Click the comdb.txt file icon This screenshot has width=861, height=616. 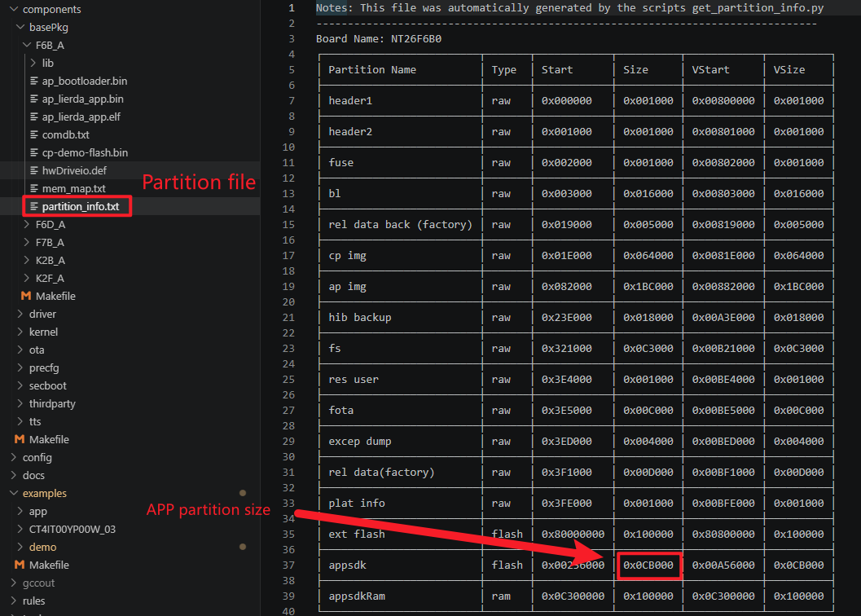point(34,134)
